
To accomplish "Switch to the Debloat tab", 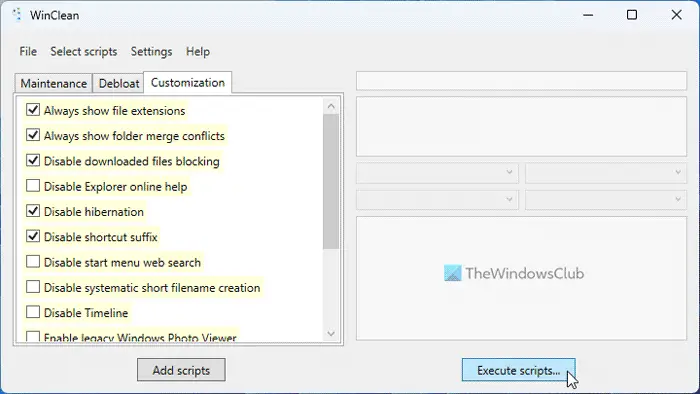I will 118,83.
